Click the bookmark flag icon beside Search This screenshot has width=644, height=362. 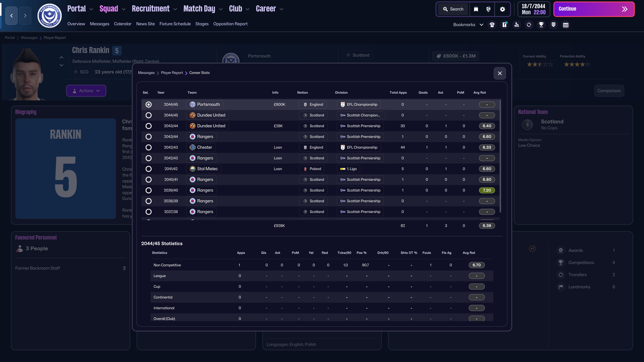(x=476, y=9)
